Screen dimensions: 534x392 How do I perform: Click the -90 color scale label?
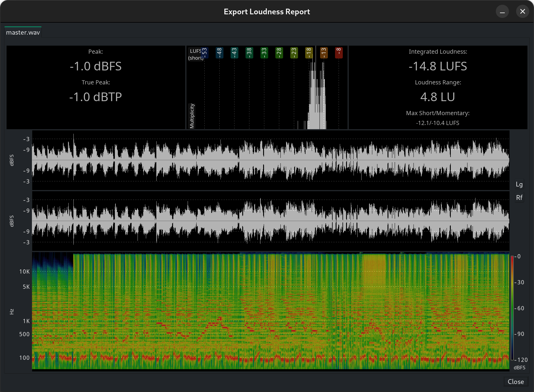click(520, 334)
